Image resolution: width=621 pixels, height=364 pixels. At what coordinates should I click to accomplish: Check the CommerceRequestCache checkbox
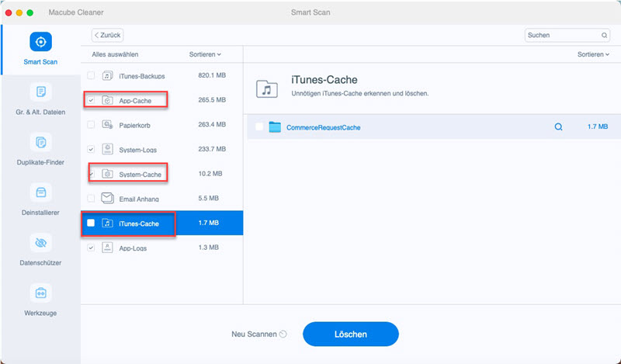point(259,127)
